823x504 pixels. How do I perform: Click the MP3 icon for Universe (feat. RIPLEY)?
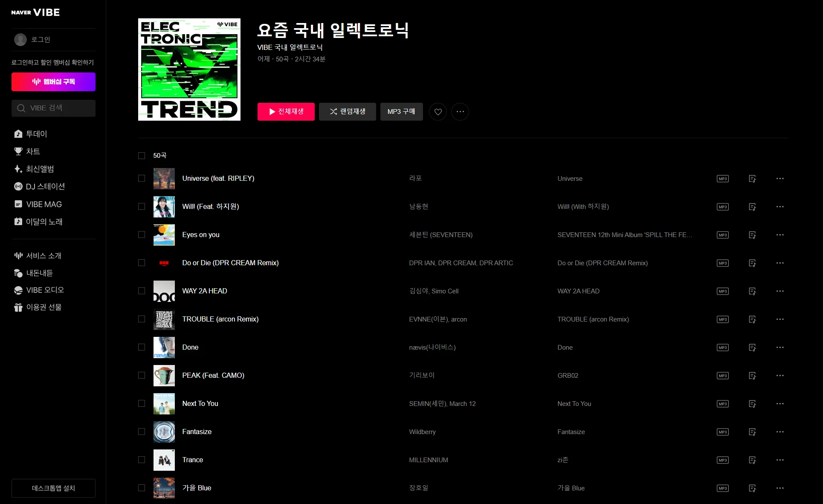pyautogui.click(x=723, y=179)
